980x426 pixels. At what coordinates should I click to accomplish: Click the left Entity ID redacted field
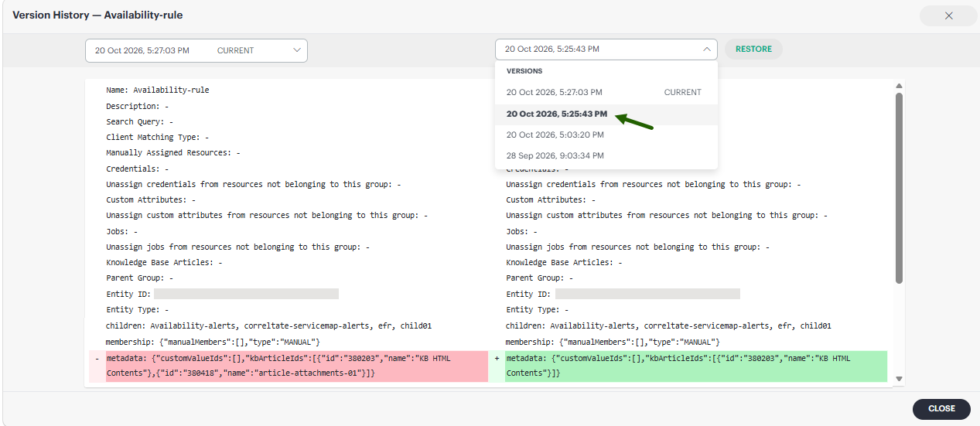[x=246, y=294]
